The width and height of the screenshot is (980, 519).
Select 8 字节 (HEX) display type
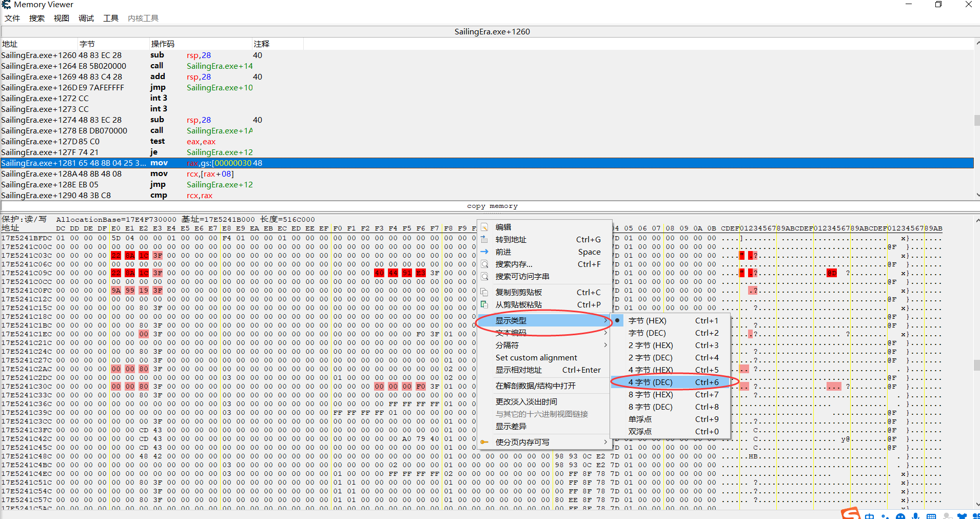(671, 394)
